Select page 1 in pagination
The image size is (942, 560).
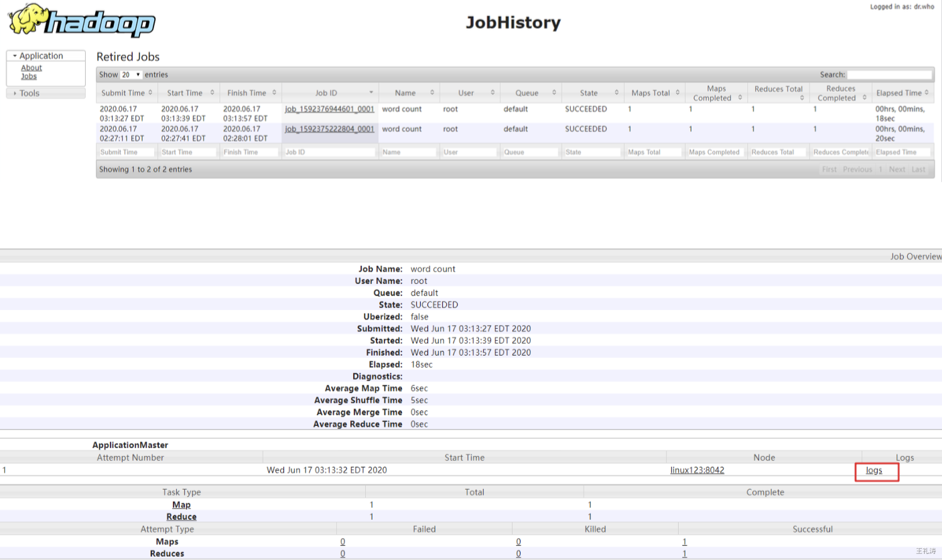[x=880, y=169]
